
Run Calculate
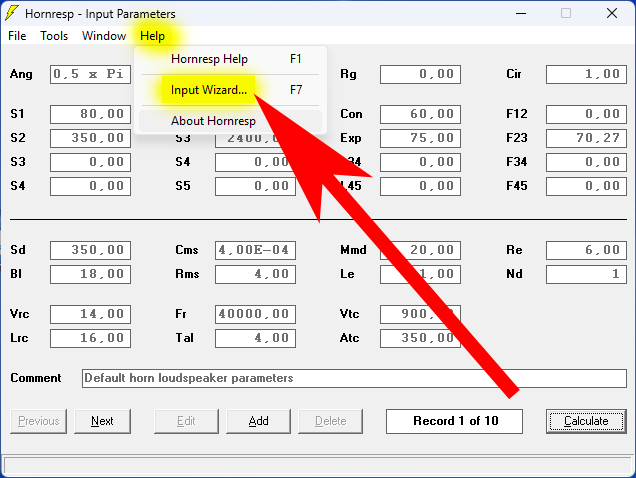[586, 421]
